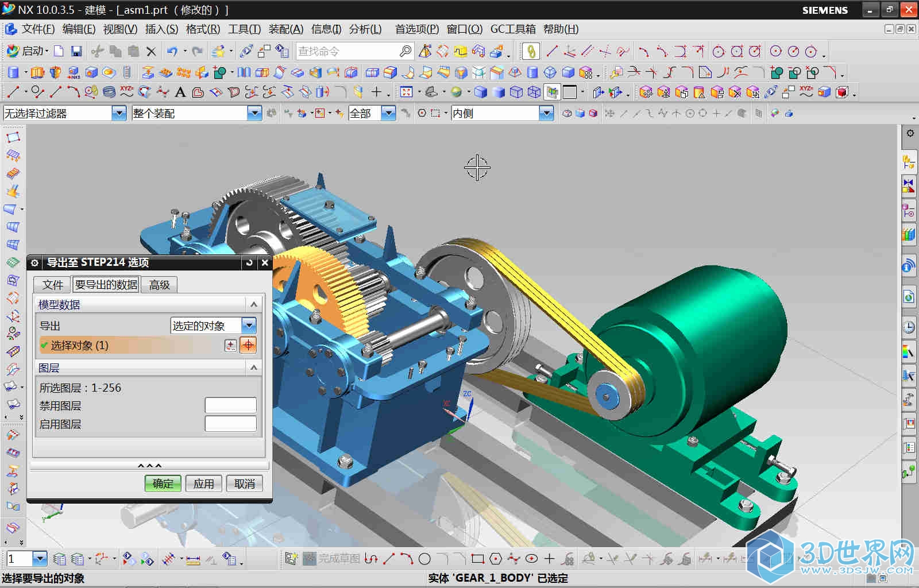Click the Polygon hexagon icon in bottom toolbar
The height and width of the screenshot is (588, 919).
click(x=496, y=559)
